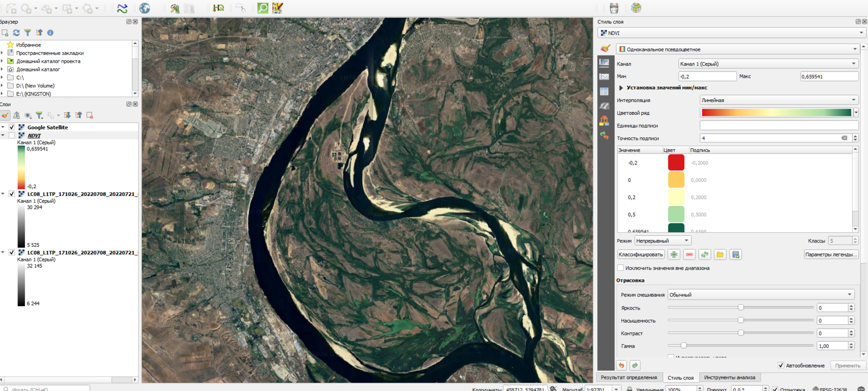
Task: Collapse all layers in Layers panel
Action: 79,115
